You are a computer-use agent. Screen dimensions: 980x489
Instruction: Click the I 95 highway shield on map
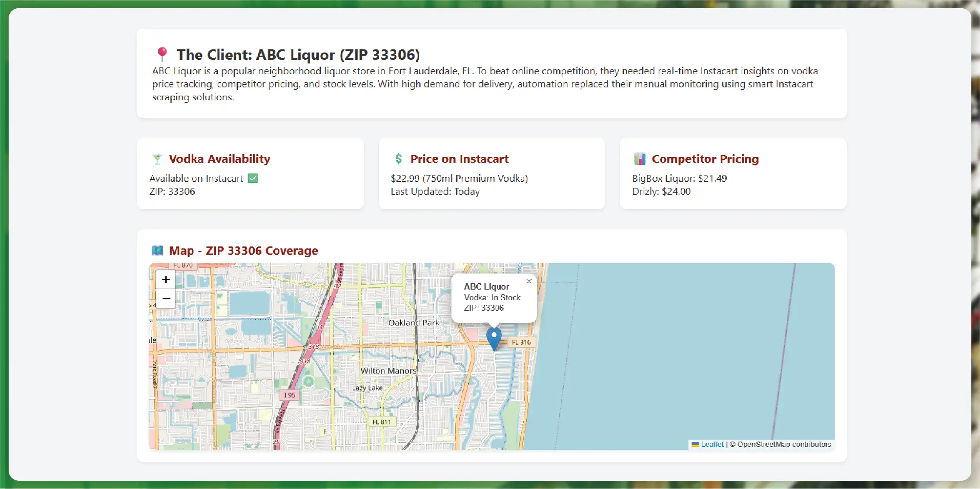coord(289,395)
